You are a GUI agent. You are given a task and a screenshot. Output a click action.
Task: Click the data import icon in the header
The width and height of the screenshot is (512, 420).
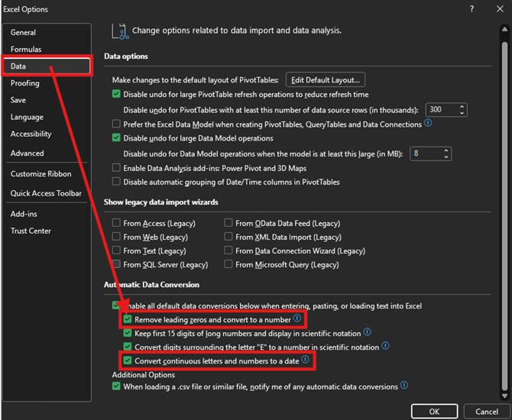coord(120,30)
